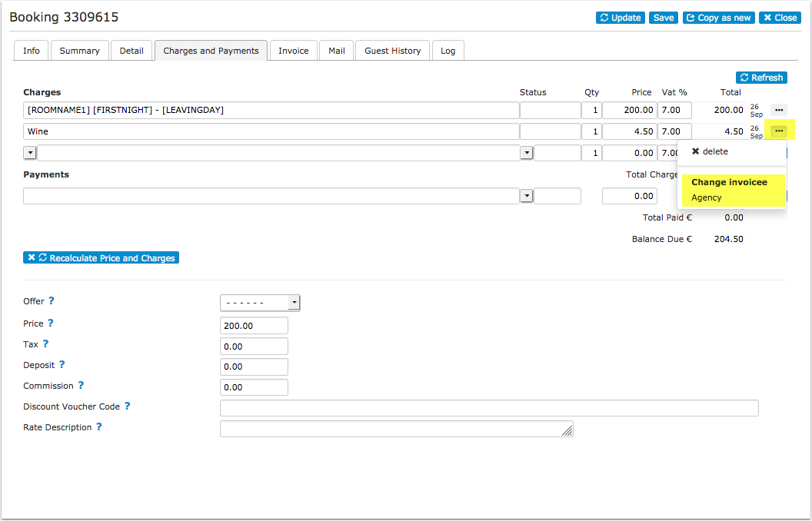Edit room charge row quantity field

click(x=591, y=110)
